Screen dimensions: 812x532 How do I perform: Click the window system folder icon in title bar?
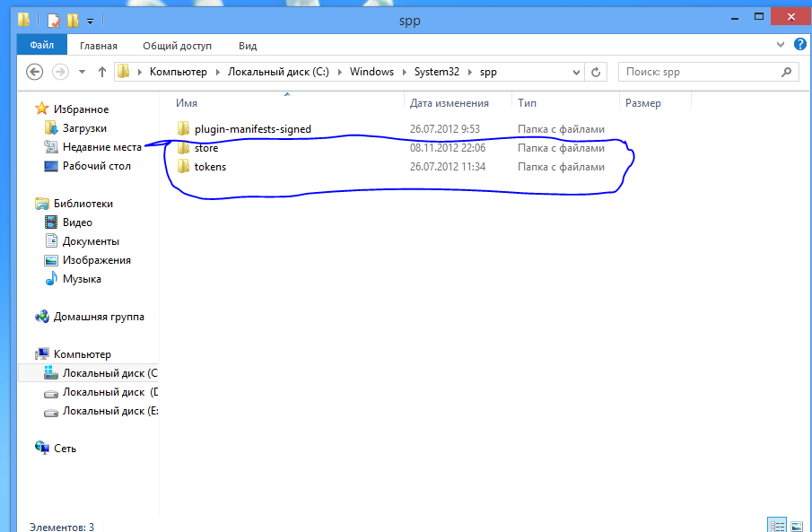pyautogui.click(x=24, y=20)
